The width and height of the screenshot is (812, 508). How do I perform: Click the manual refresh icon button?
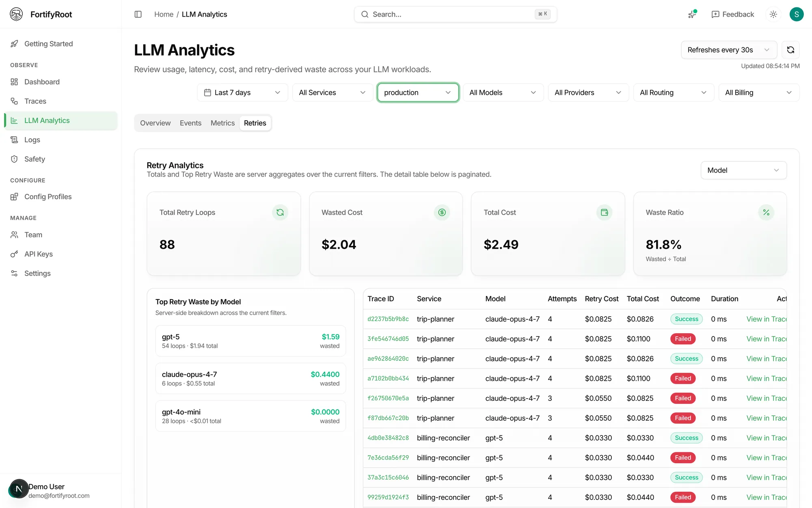point(790,50)
